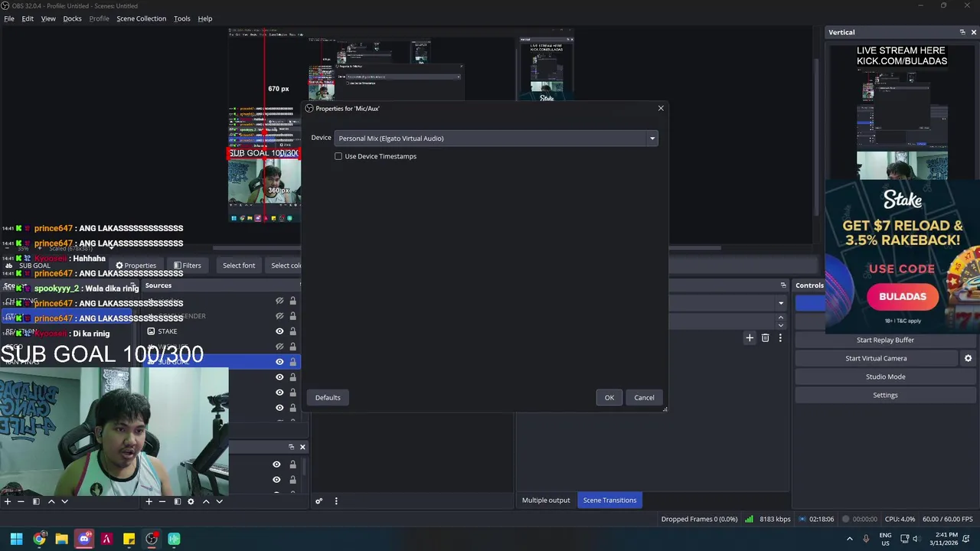The image size is (980, 551).
Task: Switch to the Multiple output tab
Action: click(546, 500)
